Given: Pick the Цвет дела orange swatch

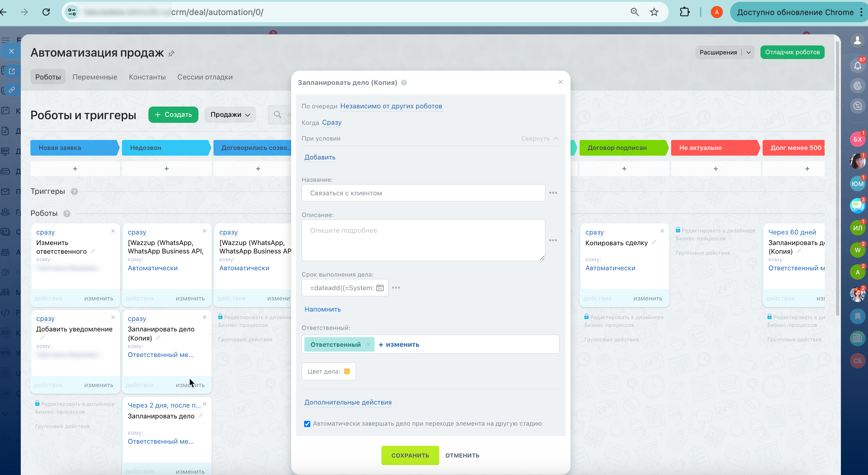Looking at the screenshot, I should pos(347,371).
